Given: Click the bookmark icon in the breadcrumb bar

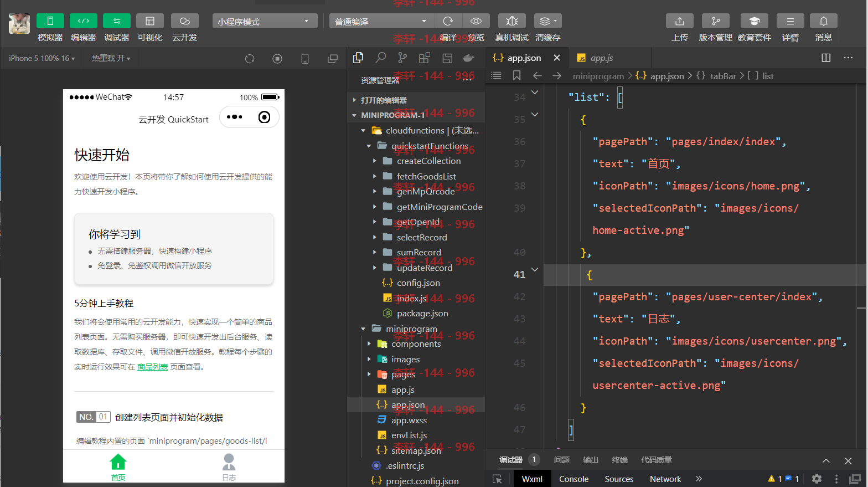Looking at the screenshot, I should [x=516, y=75].
